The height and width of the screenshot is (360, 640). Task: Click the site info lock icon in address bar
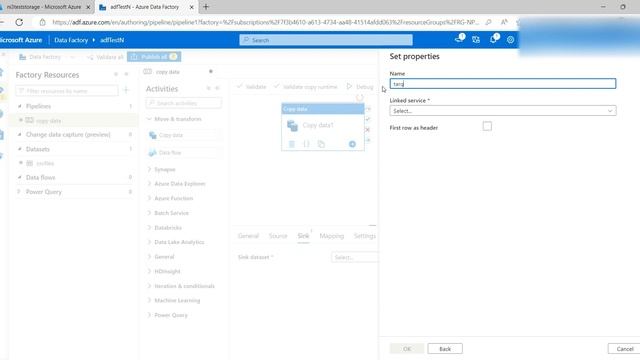[x=42, y=22]
